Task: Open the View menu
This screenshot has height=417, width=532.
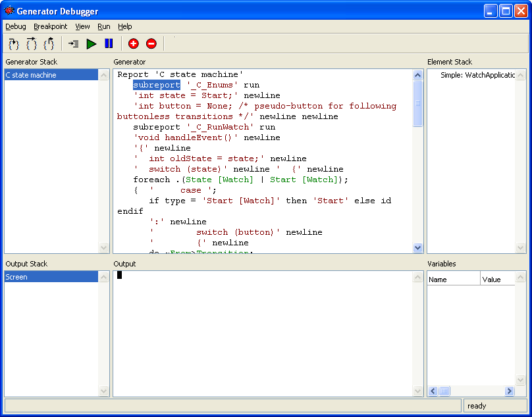Action: [x=82, y=26]
